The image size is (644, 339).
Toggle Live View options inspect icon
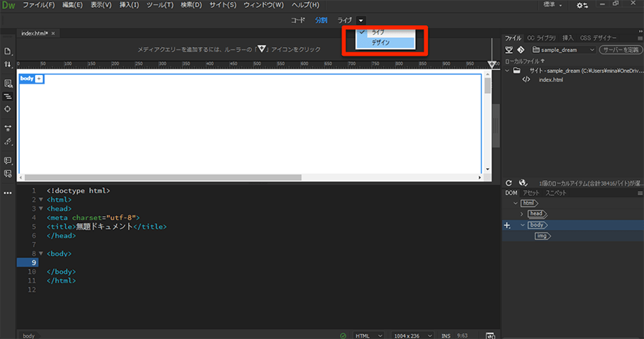pos(7,83)
